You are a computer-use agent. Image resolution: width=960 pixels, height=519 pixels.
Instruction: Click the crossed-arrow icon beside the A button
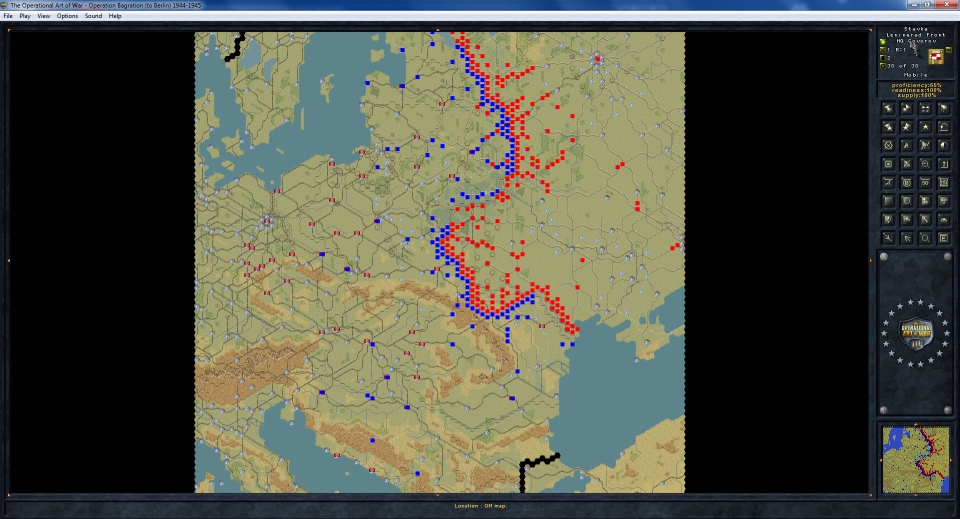click(925, 145)
